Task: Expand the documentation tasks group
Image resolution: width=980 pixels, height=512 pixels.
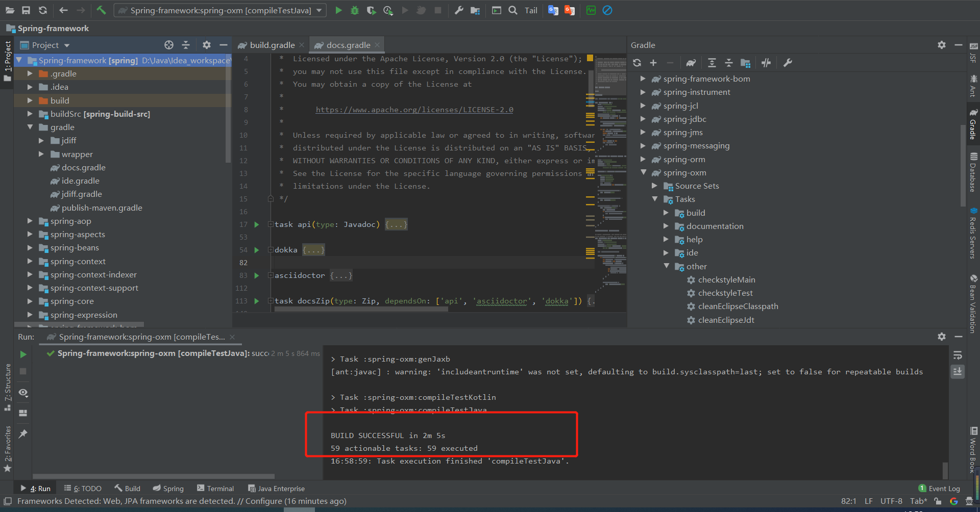Action: (x=666, y=226)
